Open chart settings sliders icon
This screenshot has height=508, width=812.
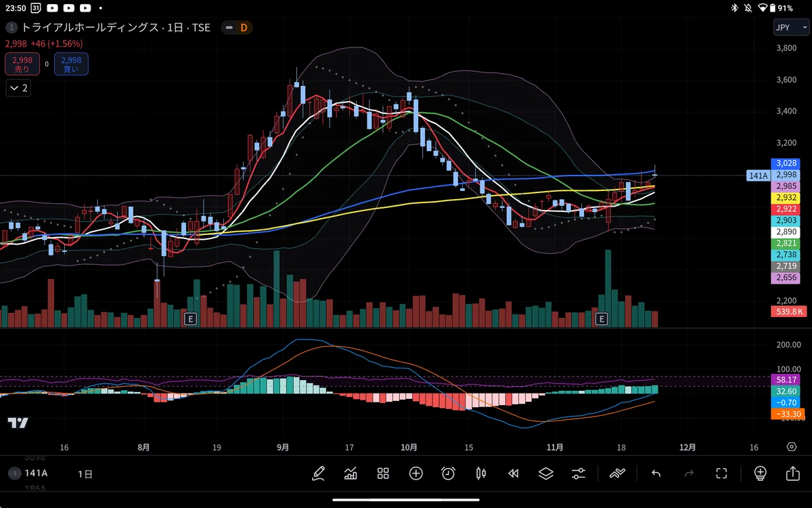point(579,473)
